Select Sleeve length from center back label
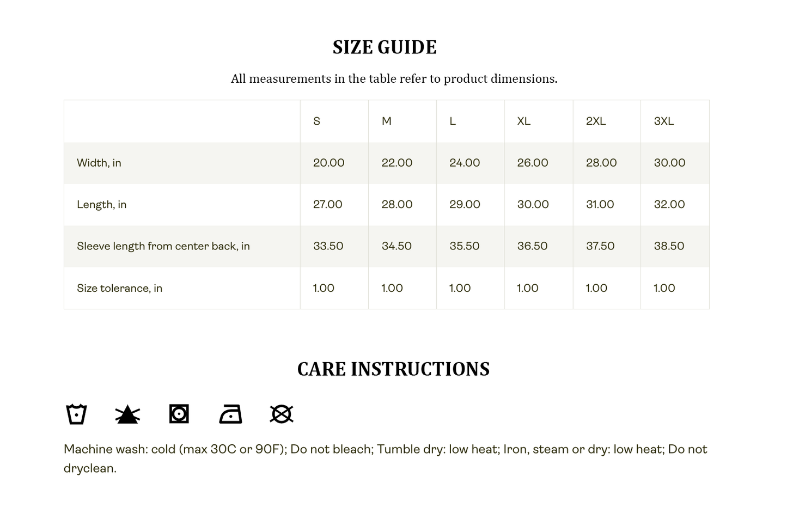Viewport: 787px width, 532px height. [x=163, y=246]
